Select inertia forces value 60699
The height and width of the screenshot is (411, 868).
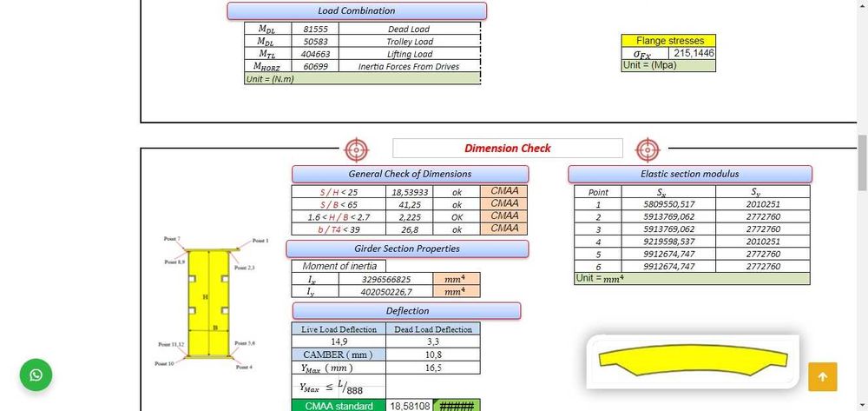316,66
